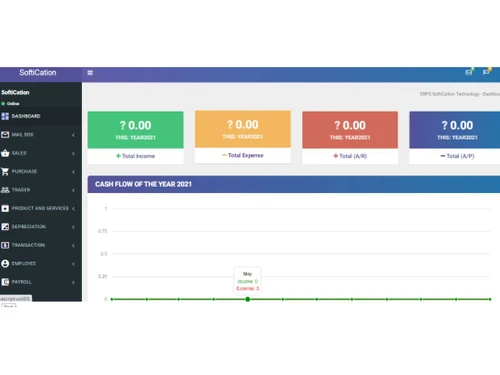Click the SoftiCation logo in header

click(x=38, y=73)
